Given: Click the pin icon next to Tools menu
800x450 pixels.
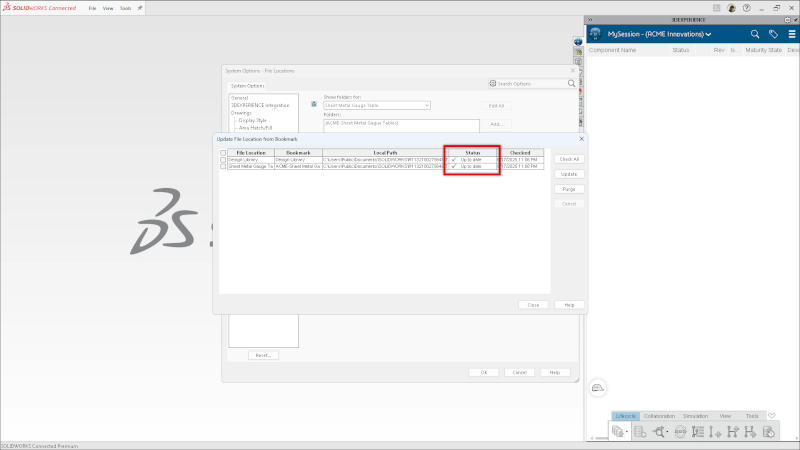Looking at the screenshot, I should (x=140, y=8).
